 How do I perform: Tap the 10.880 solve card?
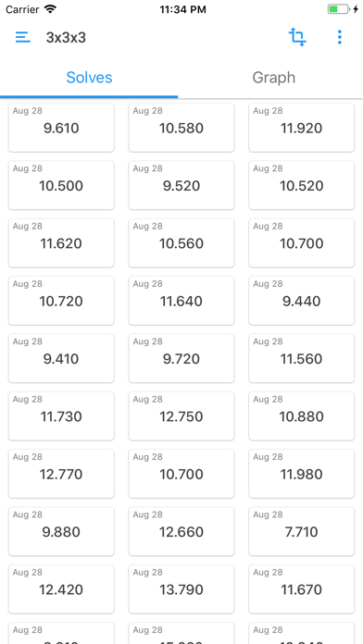(x=301, y=416)
